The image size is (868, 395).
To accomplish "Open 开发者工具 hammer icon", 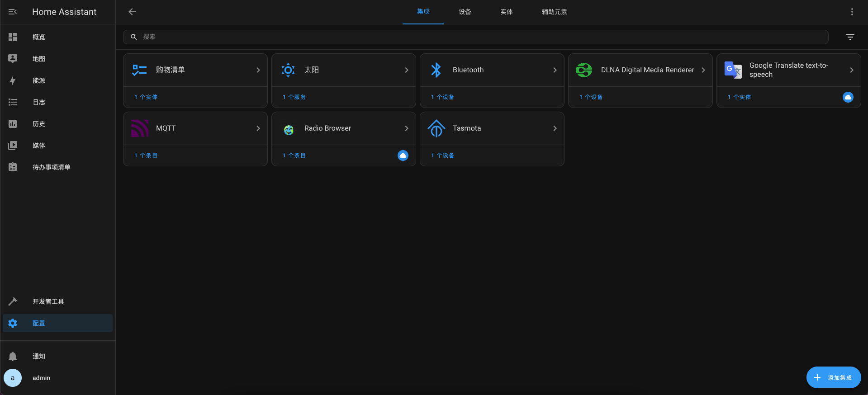I will pos(13,301).
